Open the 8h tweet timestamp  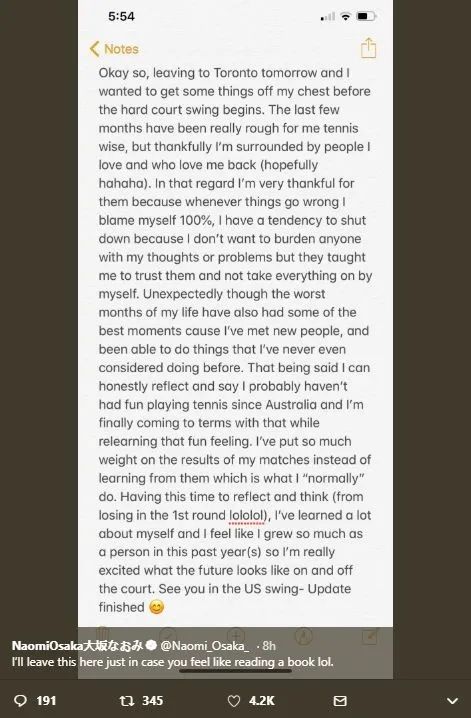coord(269,646)
